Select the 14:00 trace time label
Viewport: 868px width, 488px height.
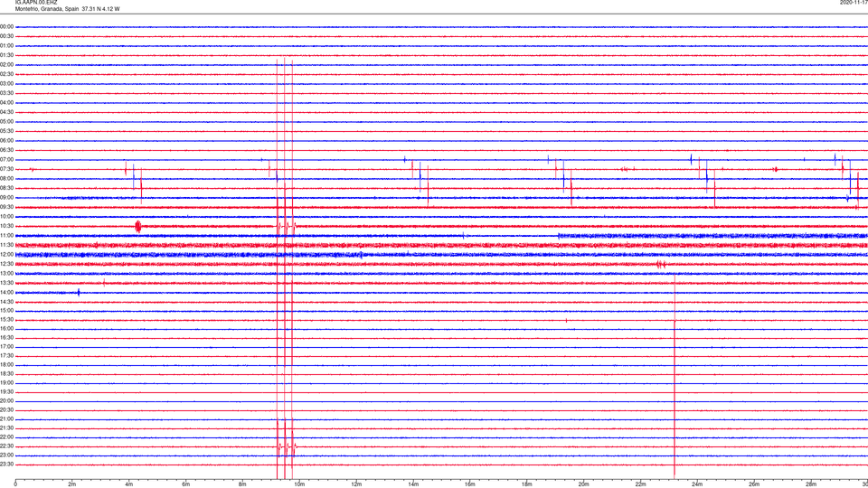pos(6,292)
